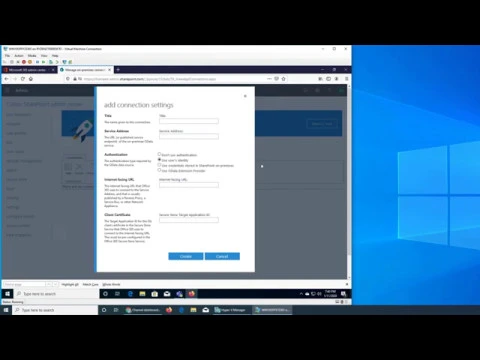
Task: Click the Secure Store Target Application ID field
Action: point(189,220)
